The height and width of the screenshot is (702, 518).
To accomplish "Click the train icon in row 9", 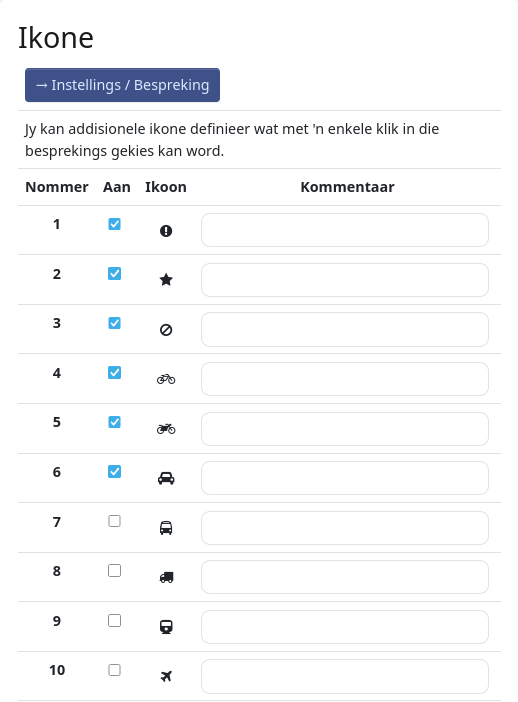I will 166,627.
